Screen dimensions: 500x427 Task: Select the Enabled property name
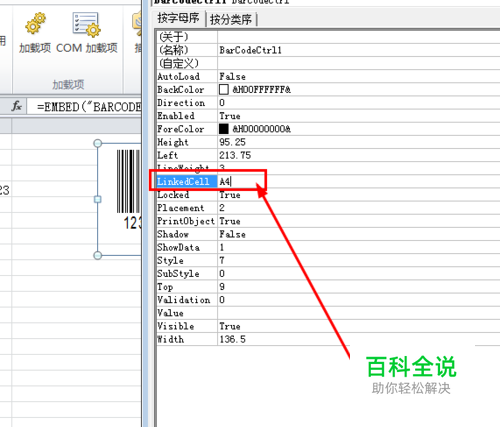click(176, 116)
